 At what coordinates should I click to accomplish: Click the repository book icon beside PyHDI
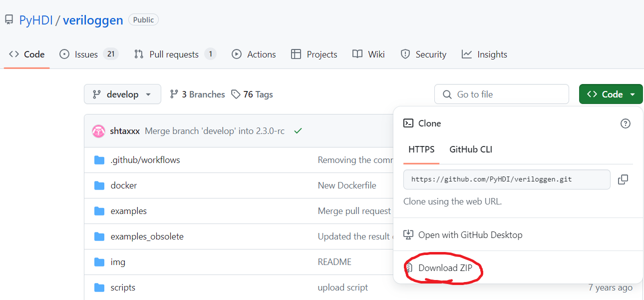click(x=8, y=20)
